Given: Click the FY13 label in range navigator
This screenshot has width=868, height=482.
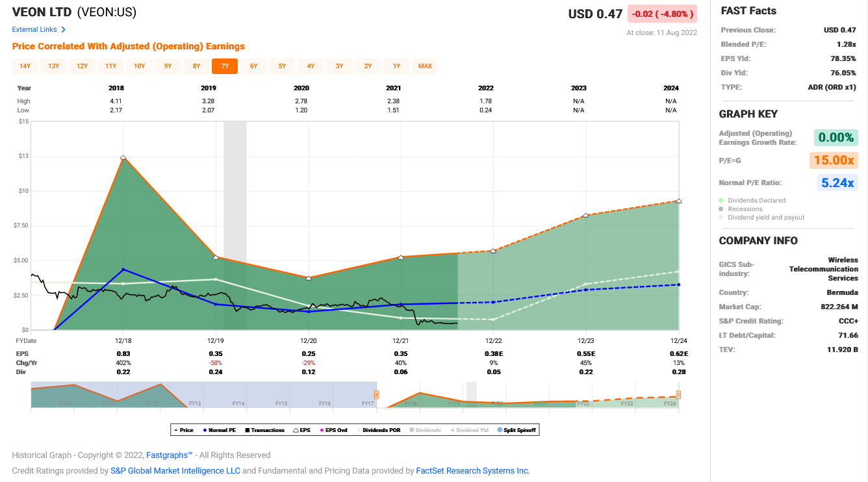Looking at the screenshot, I should pos(195,403).
